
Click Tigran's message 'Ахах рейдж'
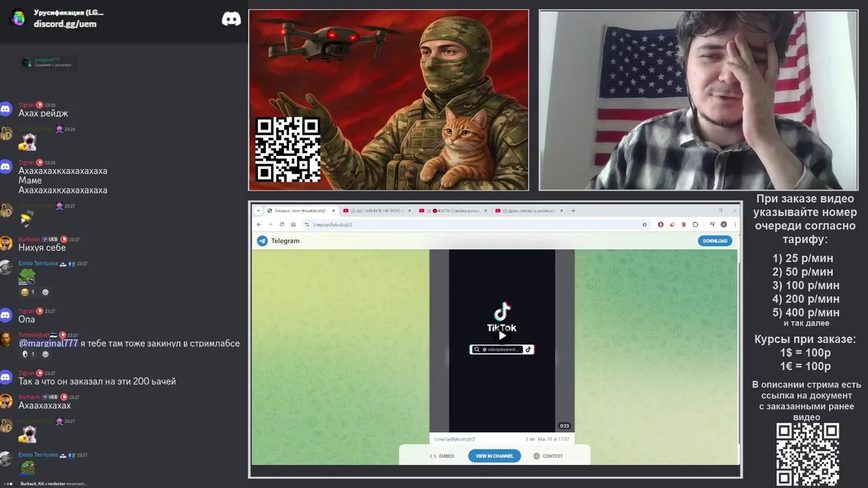tap(43, 113)
